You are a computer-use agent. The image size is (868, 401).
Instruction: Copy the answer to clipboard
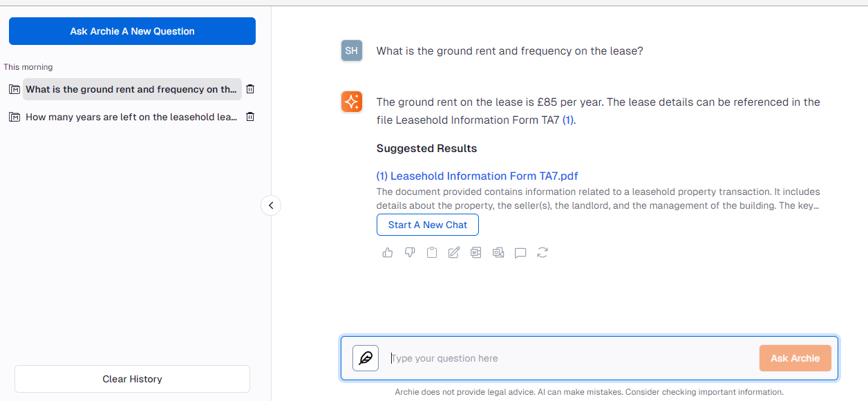click(x=432, y=253)
